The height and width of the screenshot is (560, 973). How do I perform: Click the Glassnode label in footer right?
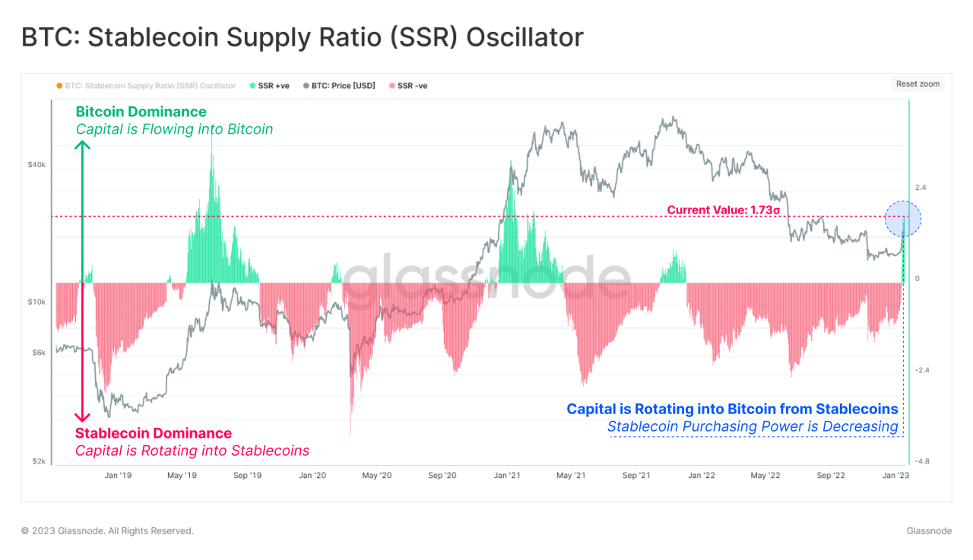[929, 531]
